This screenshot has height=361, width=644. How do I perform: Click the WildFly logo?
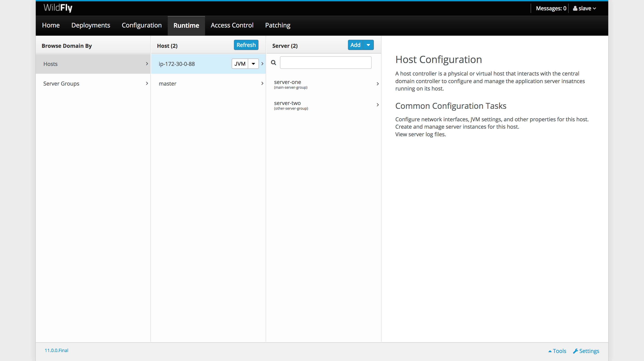[57, 8]
